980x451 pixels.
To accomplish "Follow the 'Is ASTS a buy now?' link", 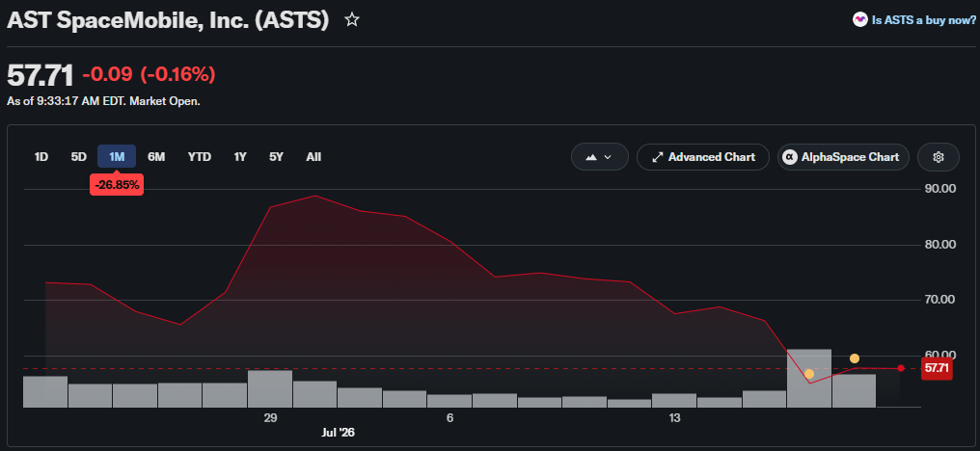I will point(924,20).
